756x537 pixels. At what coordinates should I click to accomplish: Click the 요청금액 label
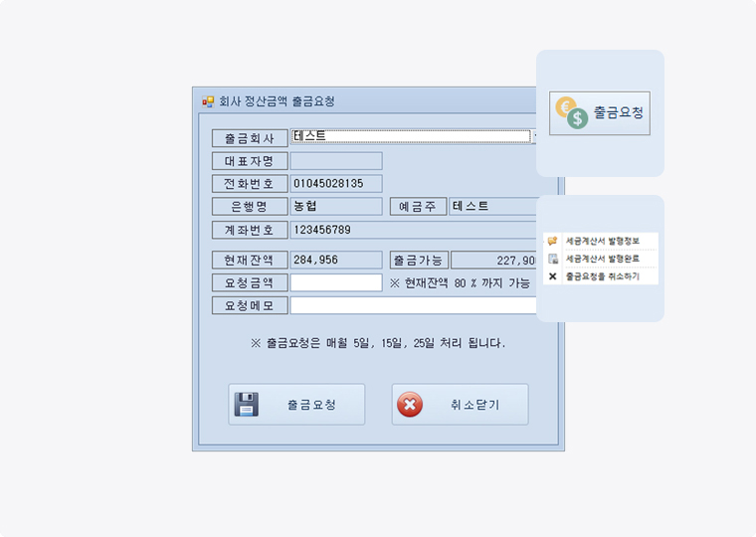(249, 283)
